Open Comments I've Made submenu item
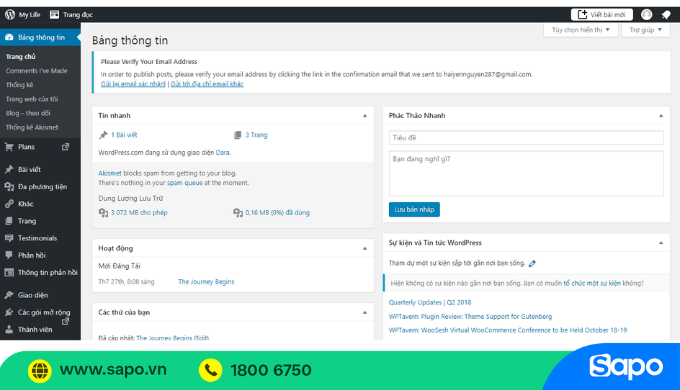680x390 pixels. coord(36,71)
